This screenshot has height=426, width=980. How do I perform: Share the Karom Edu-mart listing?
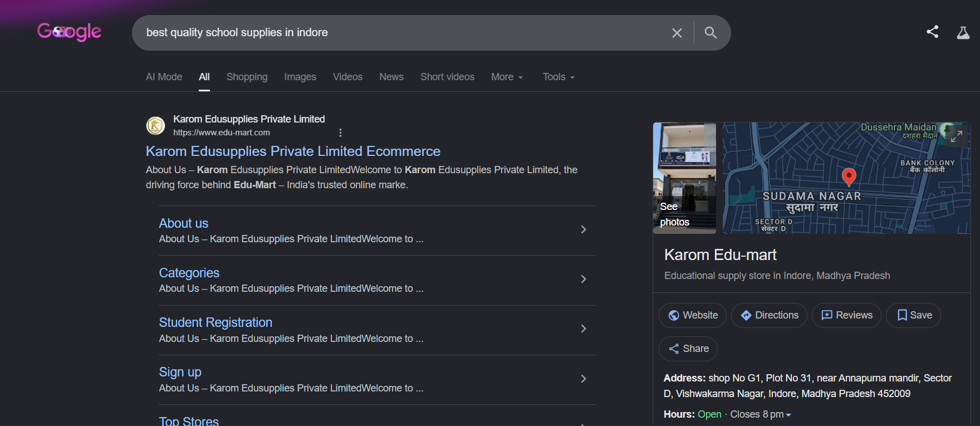688,349
